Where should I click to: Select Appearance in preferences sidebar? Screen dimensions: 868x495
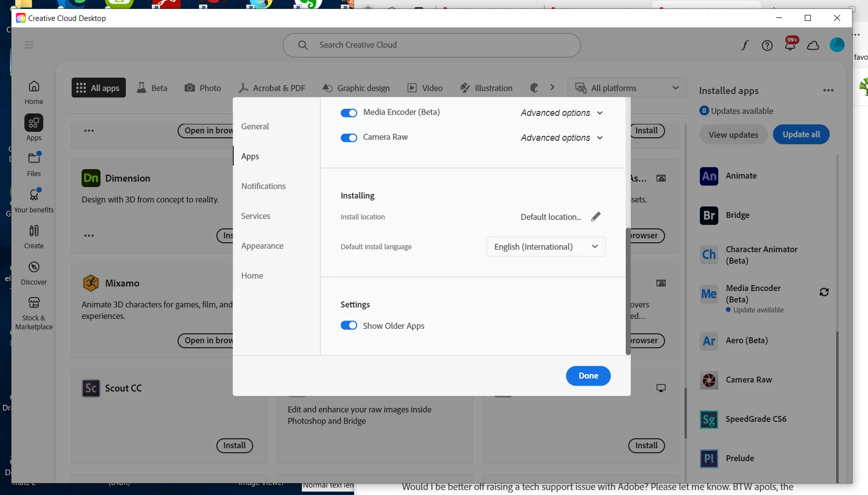[262, 246]
